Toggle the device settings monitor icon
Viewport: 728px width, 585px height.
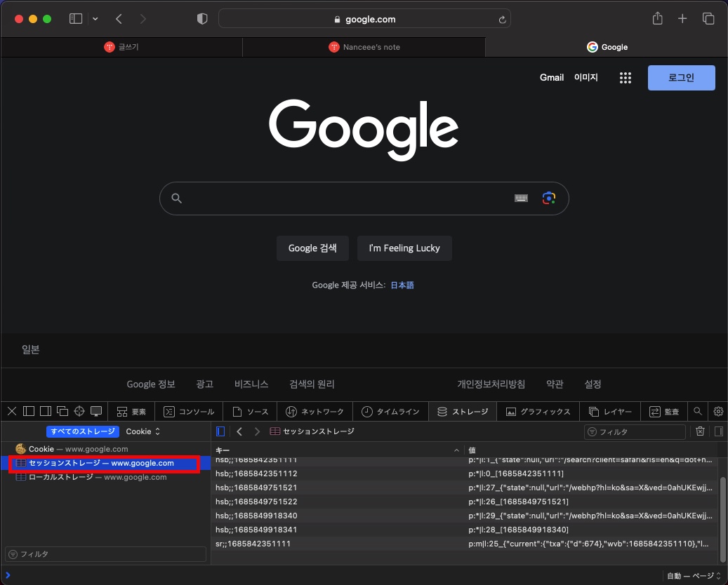click(96, 411)
